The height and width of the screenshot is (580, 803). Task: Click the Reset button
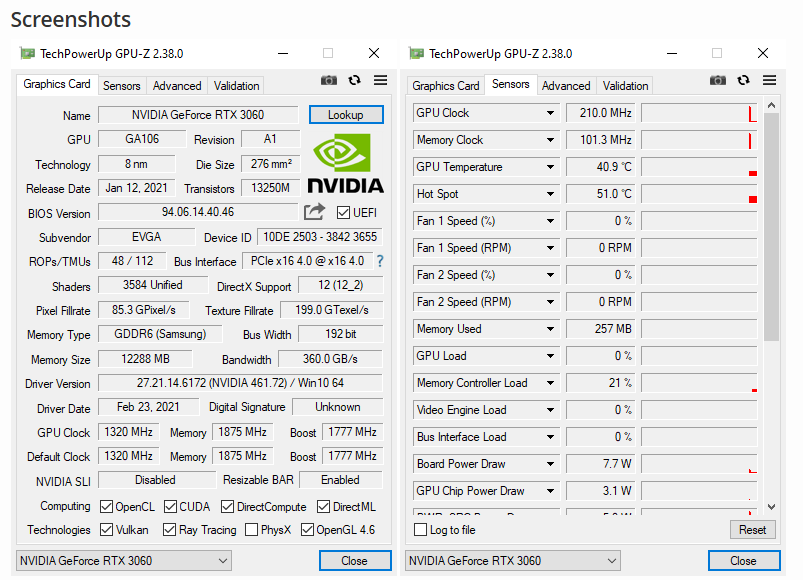[x=752, y=530]
